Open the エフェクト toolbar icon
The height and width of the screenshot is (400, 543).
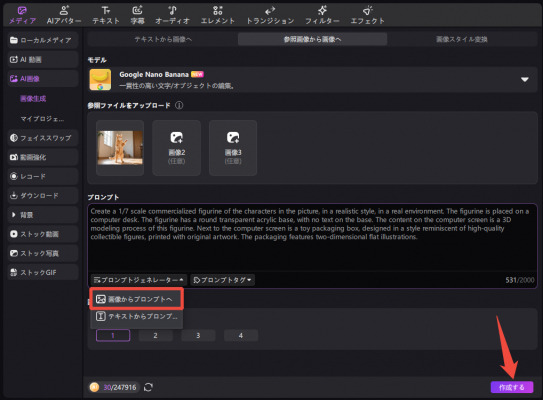[x=367, y=11]
